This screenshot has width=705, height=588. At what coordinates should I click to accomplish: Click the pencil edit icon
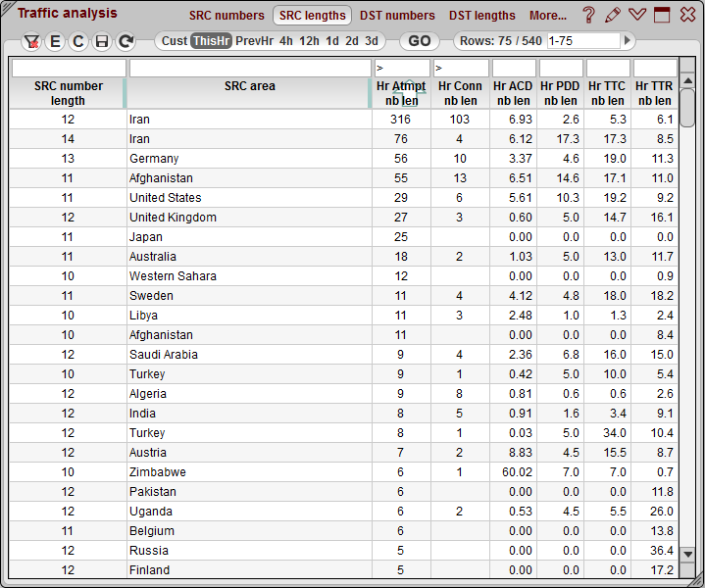(x=613, y=15)
